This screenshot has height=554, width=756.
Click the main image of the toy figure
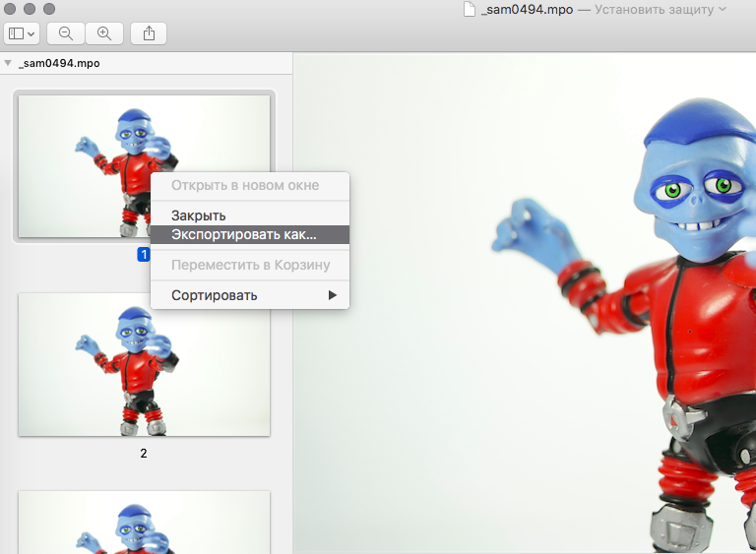pyautogui.click(x=525, y=303)
